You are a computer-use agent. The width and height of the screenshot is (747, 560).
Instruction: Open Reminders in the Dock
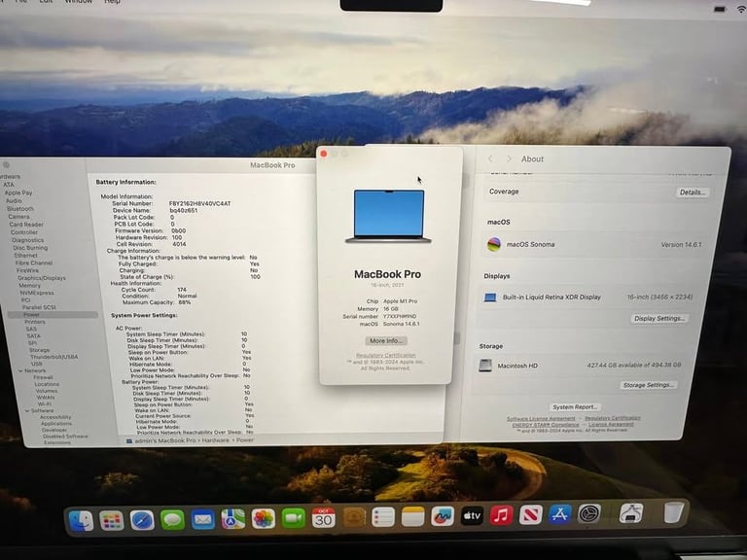383,516
